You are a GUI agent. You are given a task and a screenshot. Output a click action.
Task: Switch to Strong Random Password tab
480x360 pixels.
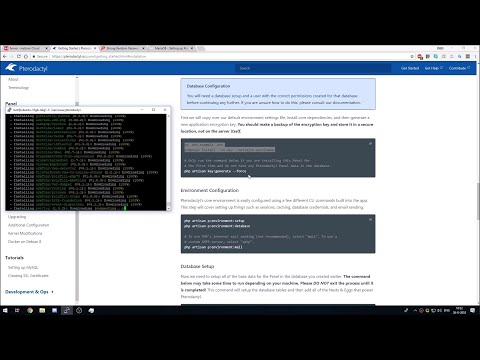click(x=123, y=48)
